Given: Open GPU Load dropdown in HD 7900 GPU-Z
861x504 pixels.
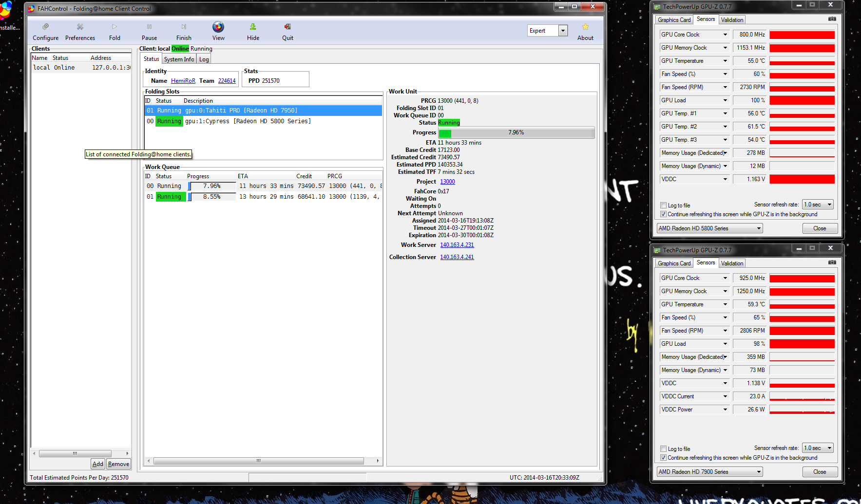Looking at the screenshot, I should [725, 344].
